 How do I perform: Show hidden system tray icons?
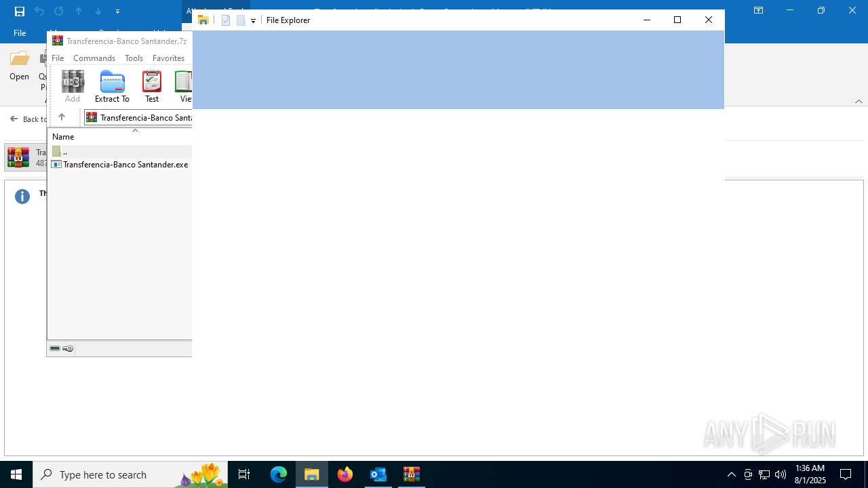731,474
